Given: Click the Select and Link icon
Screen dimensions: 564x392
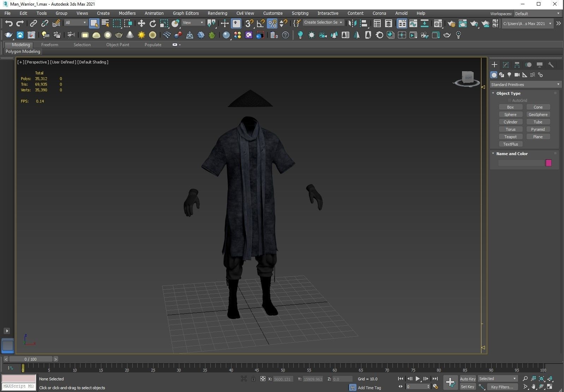Looking at the screenshot, I should click(x=33, y=23).
